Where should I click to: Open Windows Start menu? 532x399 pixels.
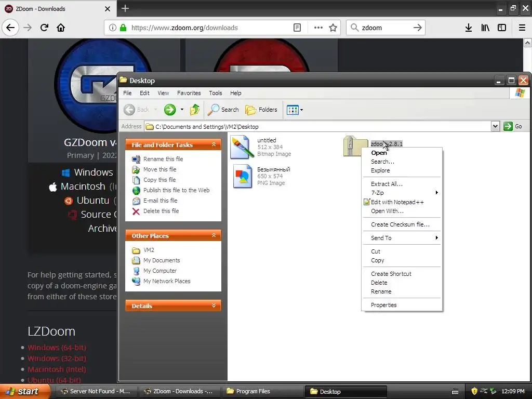[25, 391]
